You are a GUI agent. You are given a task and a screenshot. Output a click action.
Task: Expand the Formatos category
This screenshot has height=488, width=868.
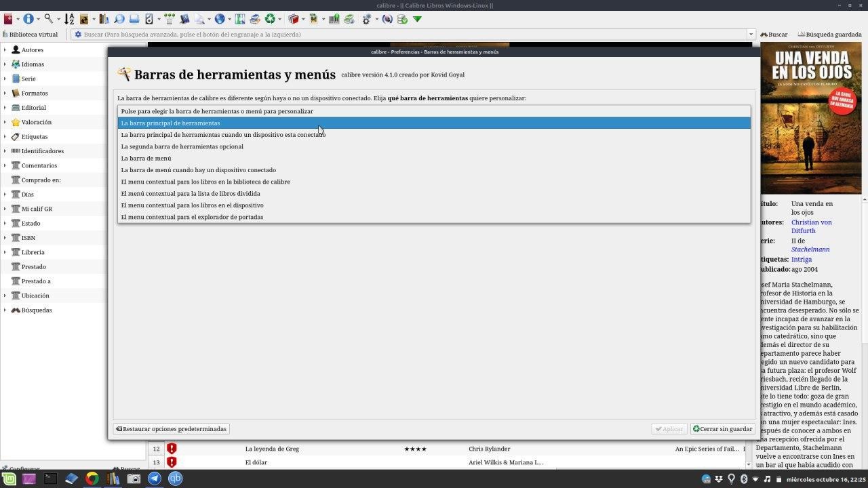(x=5, y=93)
